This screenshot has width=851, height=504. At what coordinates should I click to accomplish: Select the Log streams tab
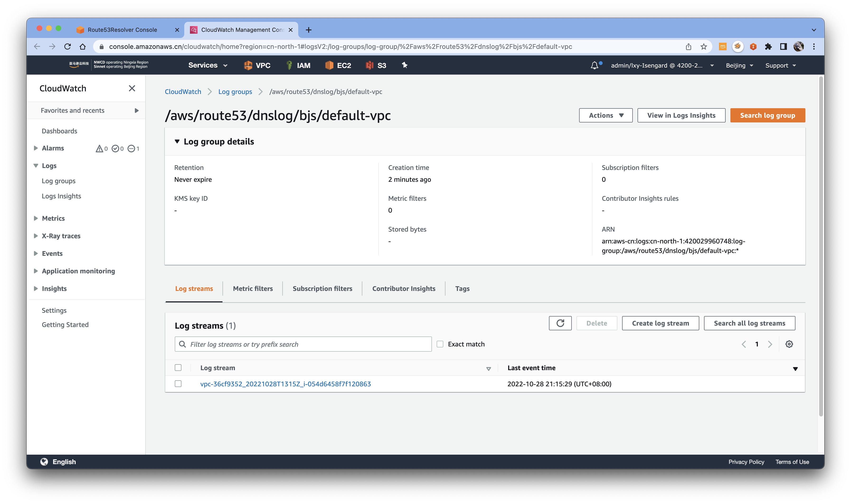coord(194,289)
